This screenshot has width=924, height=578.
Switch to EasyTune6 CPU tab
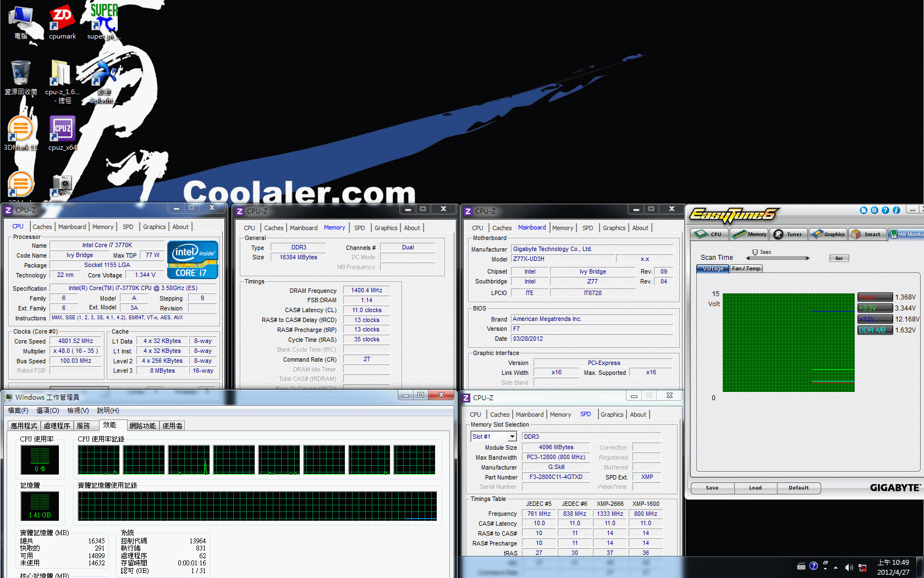pyautogui.click(x=710, y=234)
